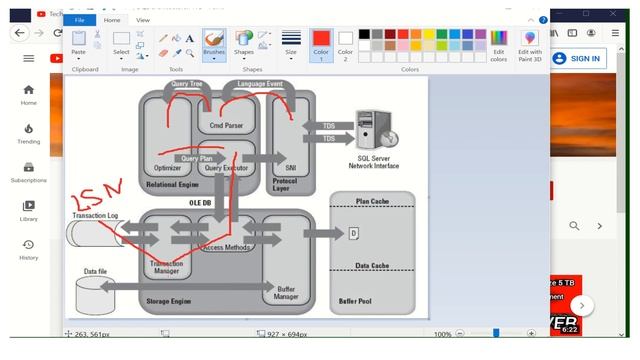
Task: Click the Resize icon in Image group
Action: tap(140, 45)
